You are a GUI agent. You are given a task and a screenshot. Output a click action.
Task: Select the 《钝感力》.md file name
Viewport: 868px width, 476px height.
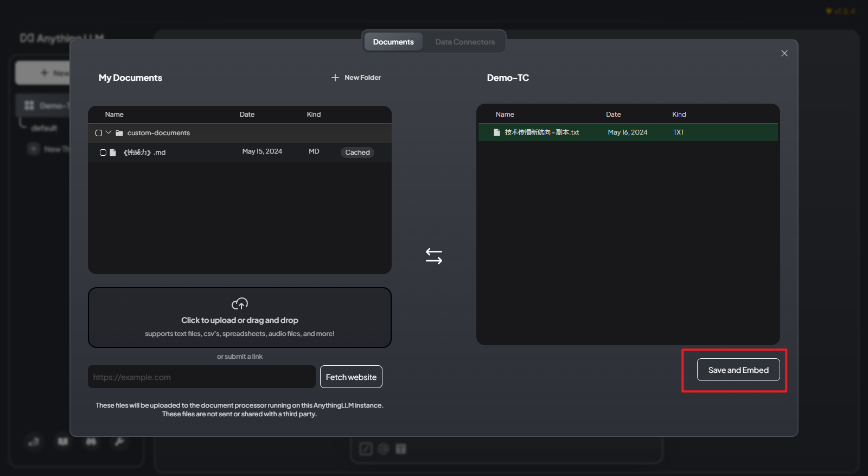point(144,153)
